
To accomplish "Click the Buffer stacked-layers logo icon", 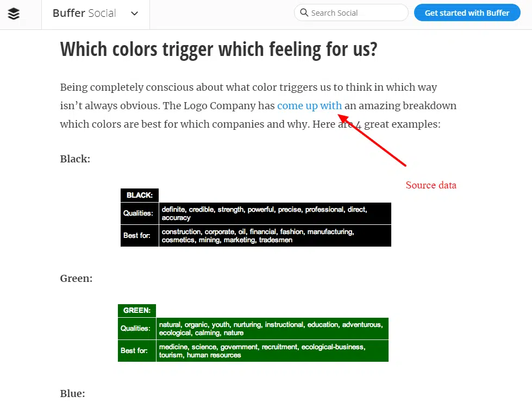I will tap(14, 14).
